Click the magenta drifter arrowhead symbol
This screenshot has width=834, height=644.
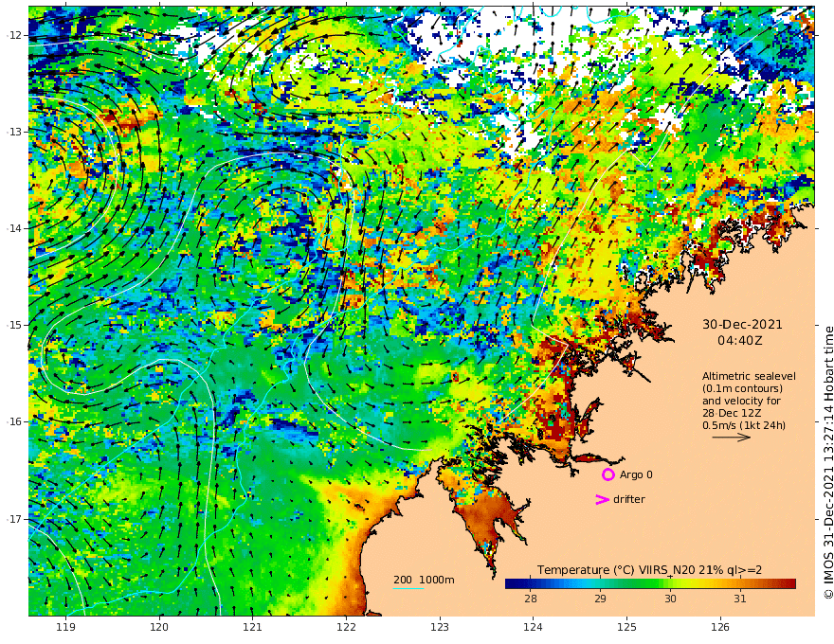point(602,499)
